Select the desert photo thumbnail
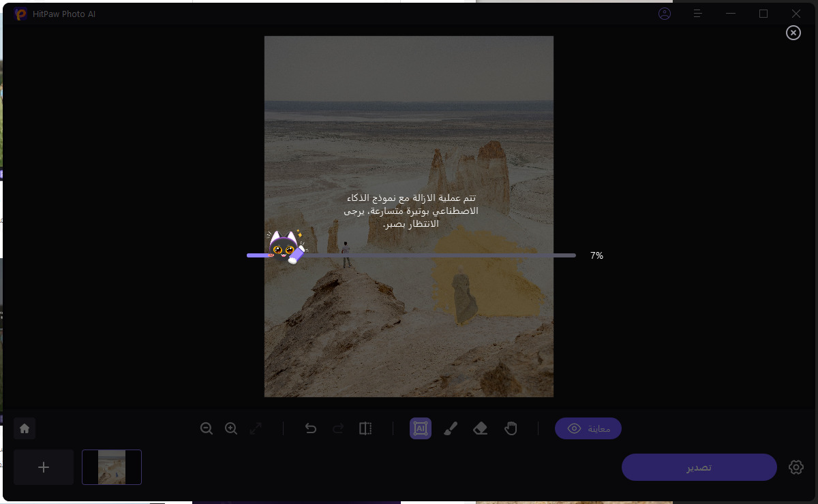Screen dimensions: 818x504 [112, 467]
